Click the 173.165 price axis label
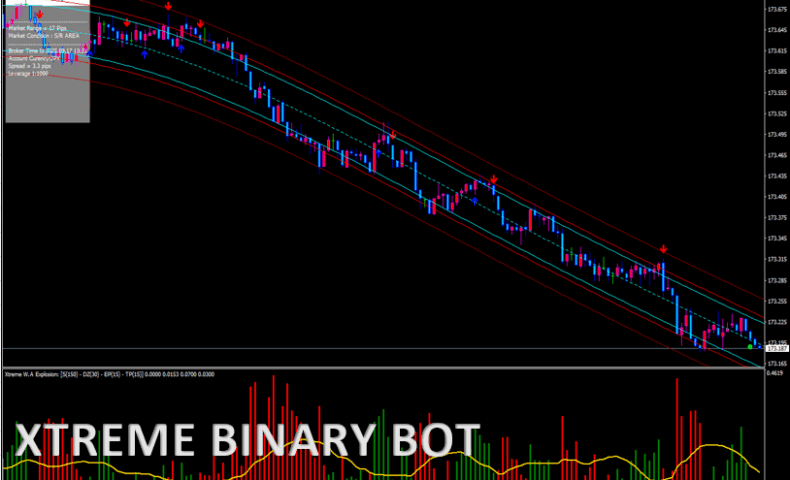 (x=777, y=363)
